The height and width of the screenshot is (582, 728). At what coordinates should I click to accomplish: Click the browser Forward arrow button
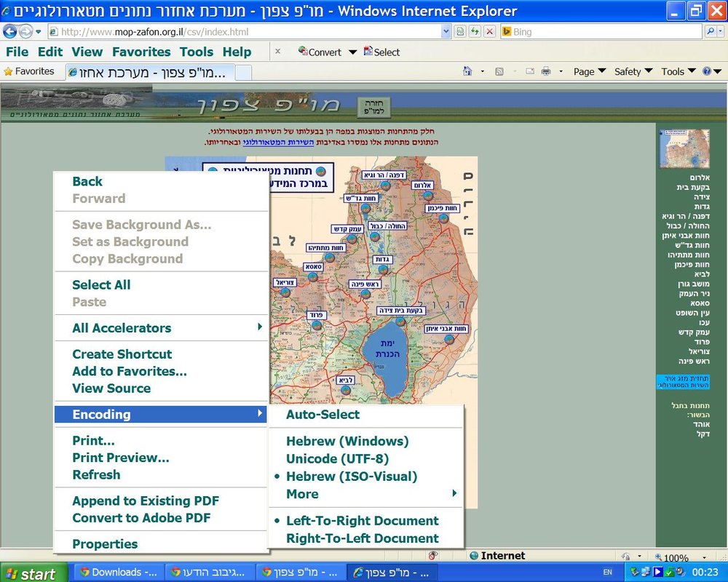25,31
